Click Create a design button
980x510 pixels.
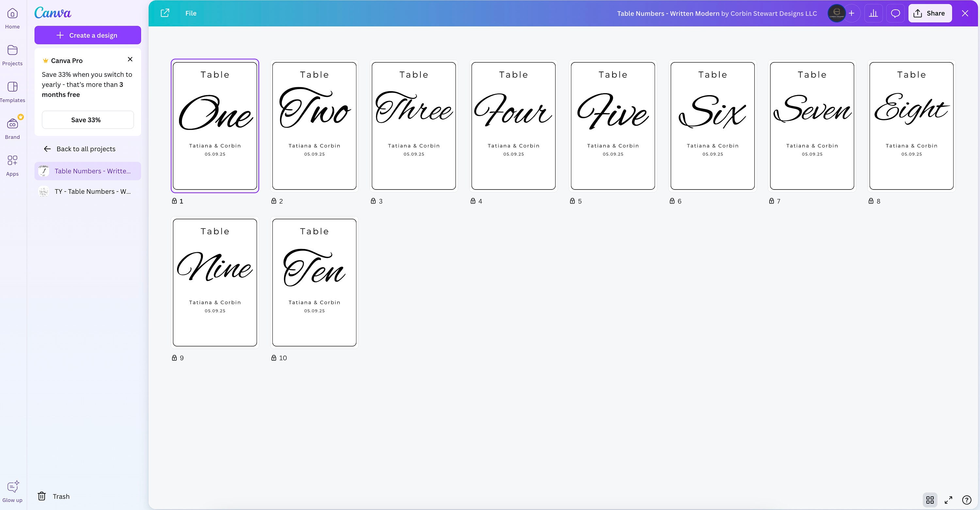[88, 35]
